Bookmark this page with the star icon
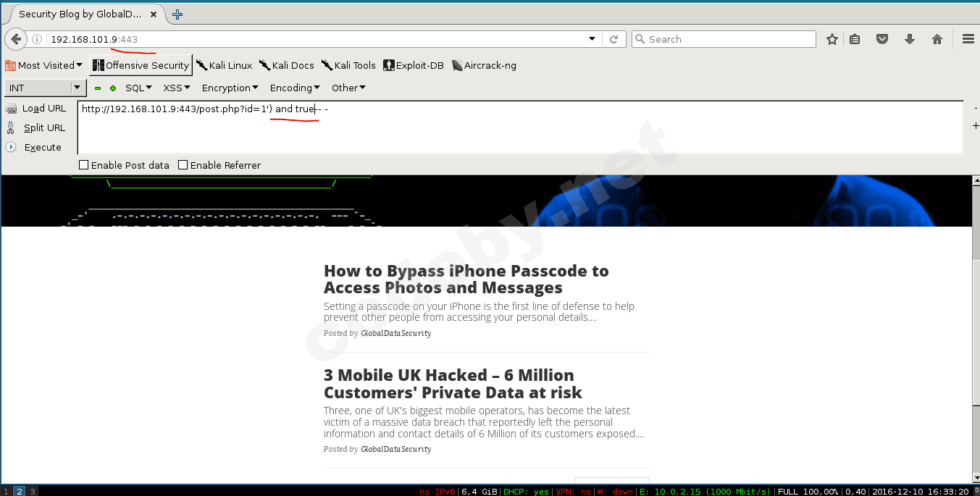The width and height of the screenshot is (980, 496). click(832, 39)
